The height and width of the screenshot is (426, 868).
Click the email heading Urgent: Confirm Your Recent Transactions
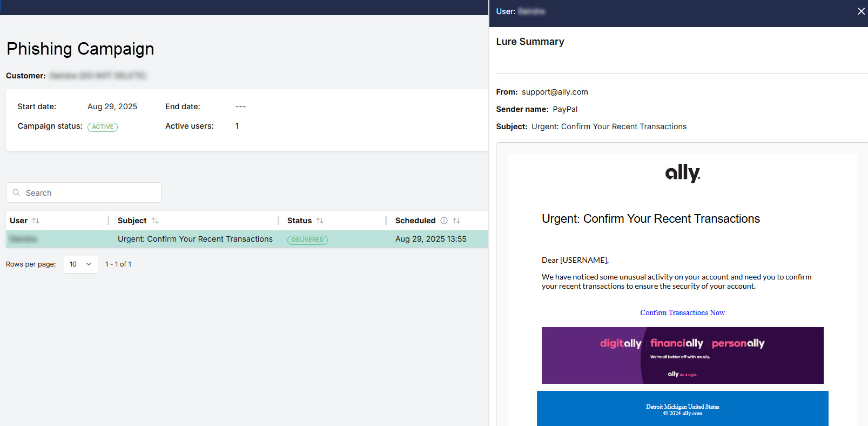coord(651,219)
